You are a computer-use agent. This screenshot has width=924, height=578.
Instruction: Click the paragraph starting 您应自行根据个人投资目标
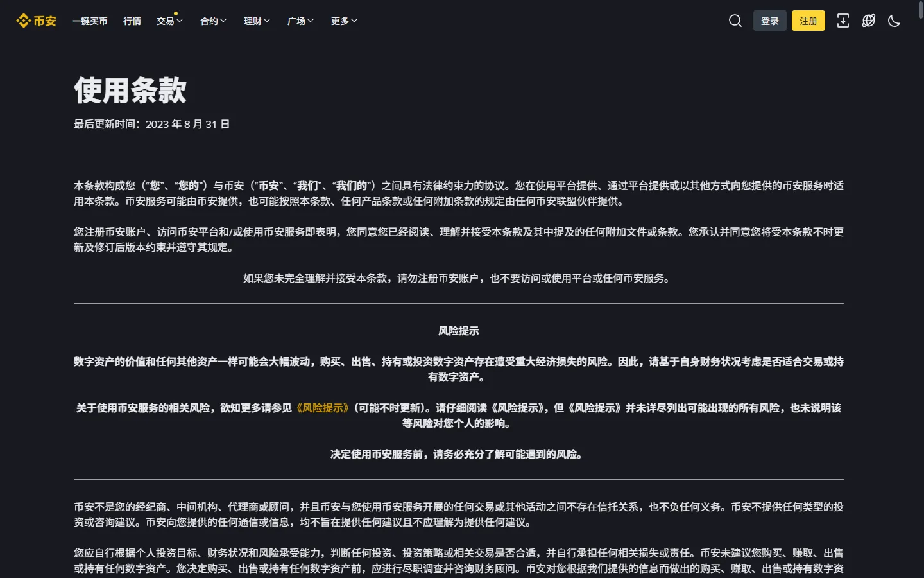(459, 561)
